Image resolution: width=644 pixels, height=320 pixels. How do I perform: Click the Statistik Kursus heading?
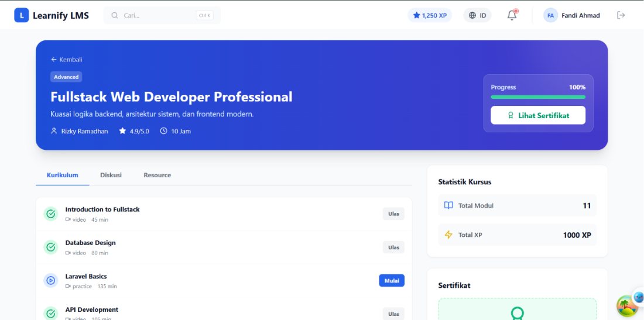[x=464, y=182]
